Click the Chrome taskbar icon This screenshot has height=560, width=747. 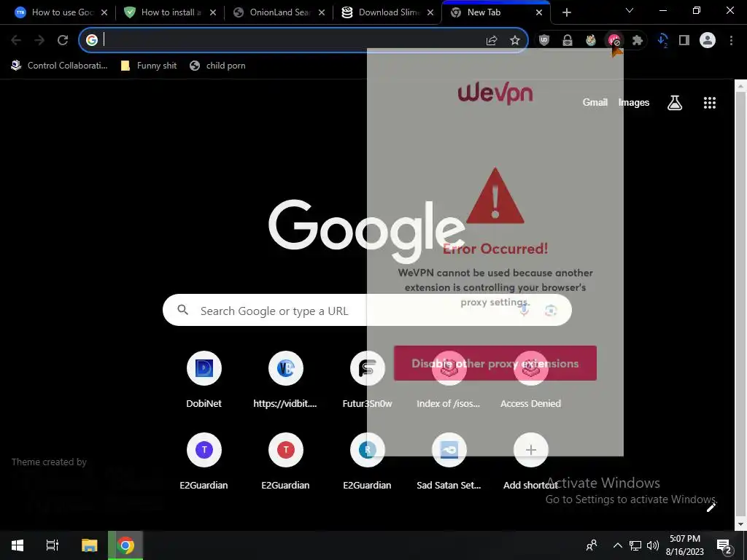[125, 545]
